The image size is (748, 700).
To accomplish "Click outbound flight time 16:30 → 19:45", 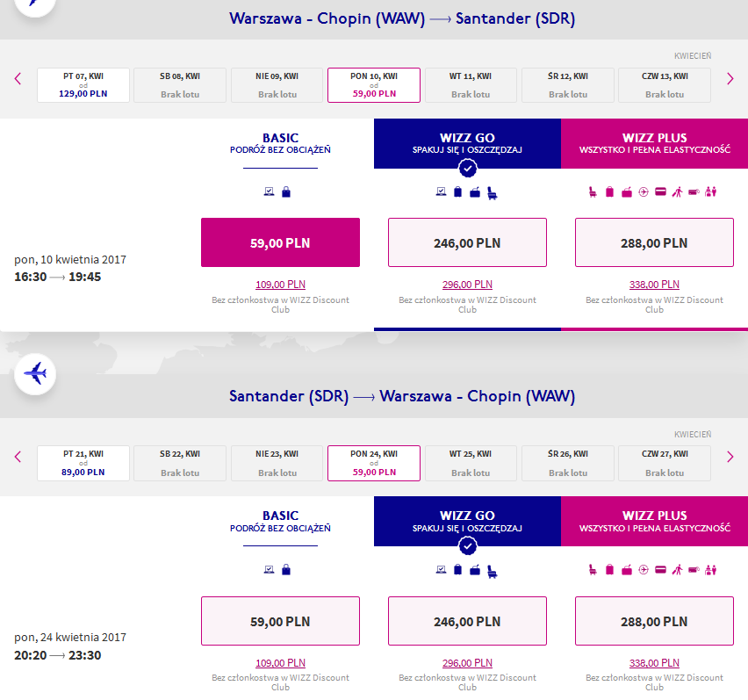I will click(x=58, y=277).
